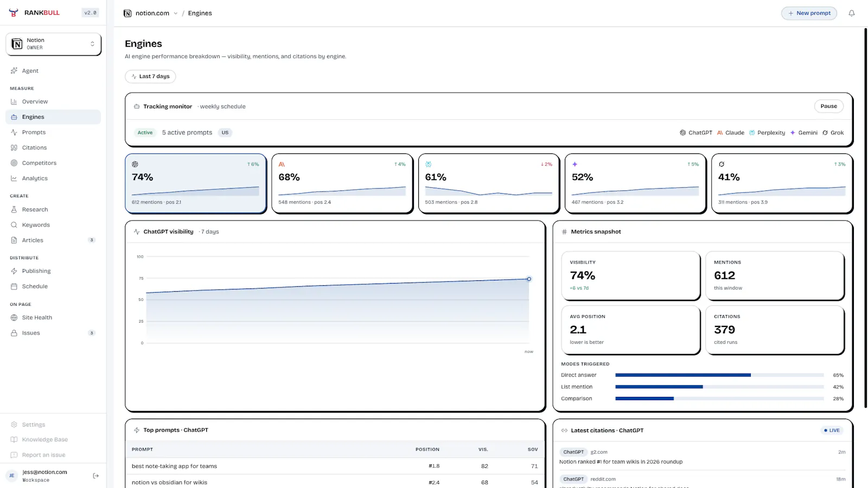Image resolution: width=868 pixels, height=488 pixels.
Task: Click the POSITION column header
Action: point(427,450)
